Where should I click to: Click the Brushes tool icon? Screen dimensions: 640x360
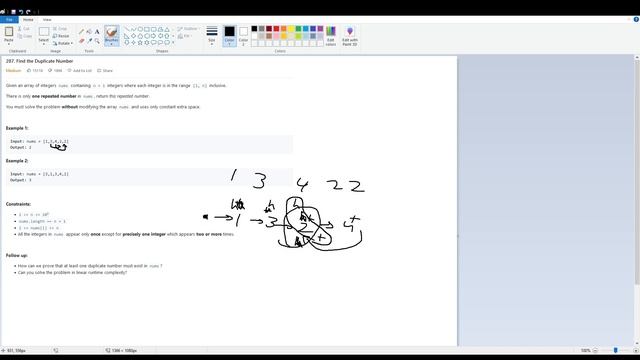[111, 31]
